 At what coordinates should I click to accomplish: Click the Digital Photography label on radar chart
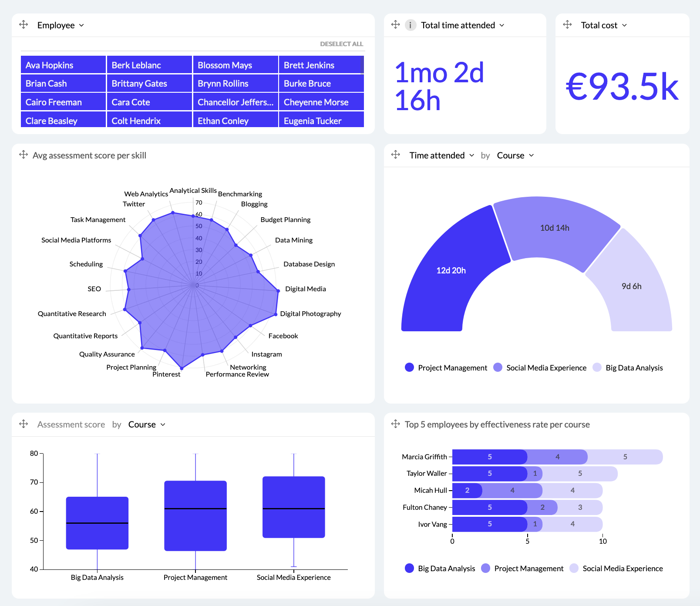(310, 313)
